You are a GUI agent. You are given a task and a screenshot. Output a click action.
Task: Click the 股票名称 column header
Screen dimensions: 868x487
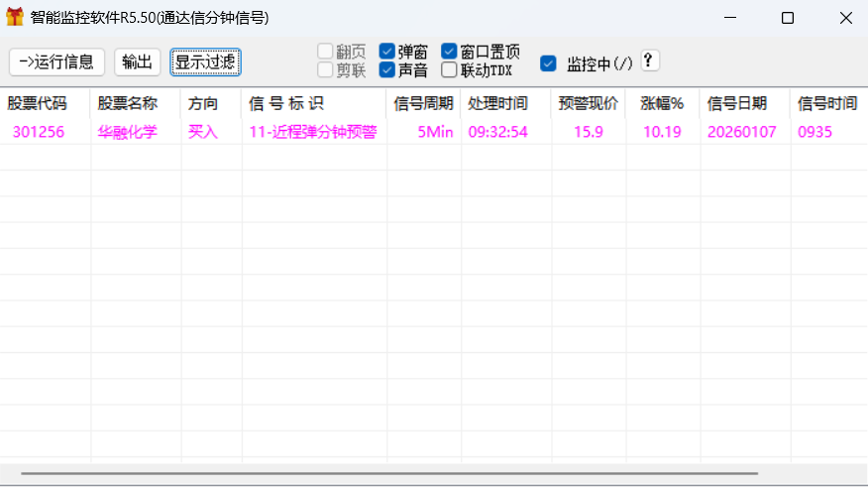pyautogui.click(x=128, y=103)
